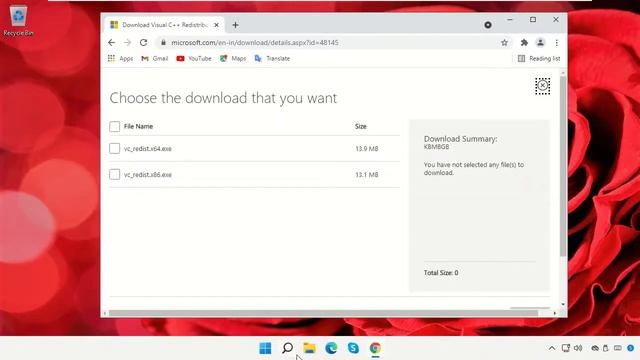Viewport: 640px width, 360px height.
Task: Click the scroll down arrow of page
Action: [x=563, y=304]
